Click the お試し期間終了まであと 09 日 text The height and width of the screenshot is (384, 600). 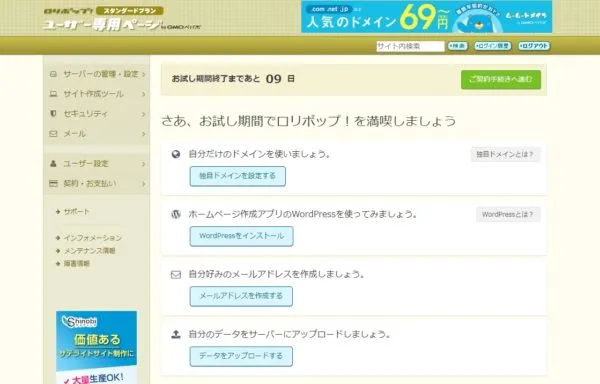click(233, 79)
